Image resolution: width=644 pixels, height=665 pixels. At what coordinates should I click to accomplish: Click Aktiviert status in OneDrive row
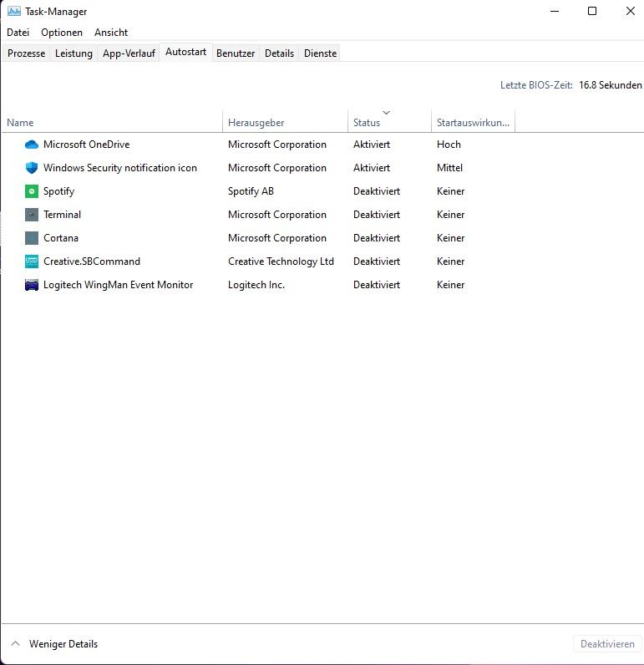pos(372,145)
